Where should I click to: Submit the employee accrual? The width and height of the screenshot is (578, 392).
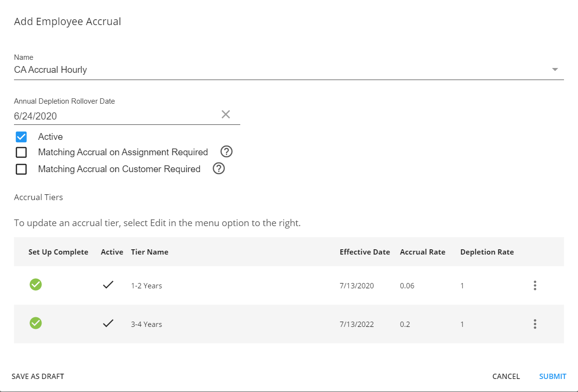tap(552, 377)
